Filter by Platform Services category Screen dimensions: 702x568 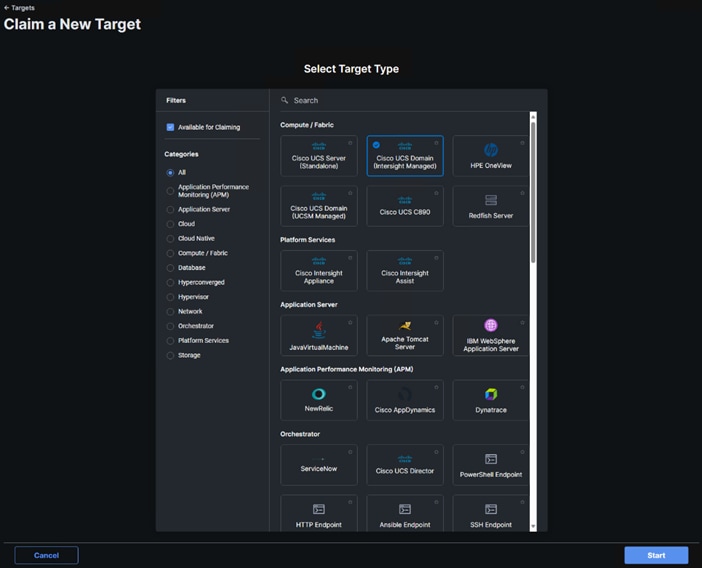coord(170,341)
